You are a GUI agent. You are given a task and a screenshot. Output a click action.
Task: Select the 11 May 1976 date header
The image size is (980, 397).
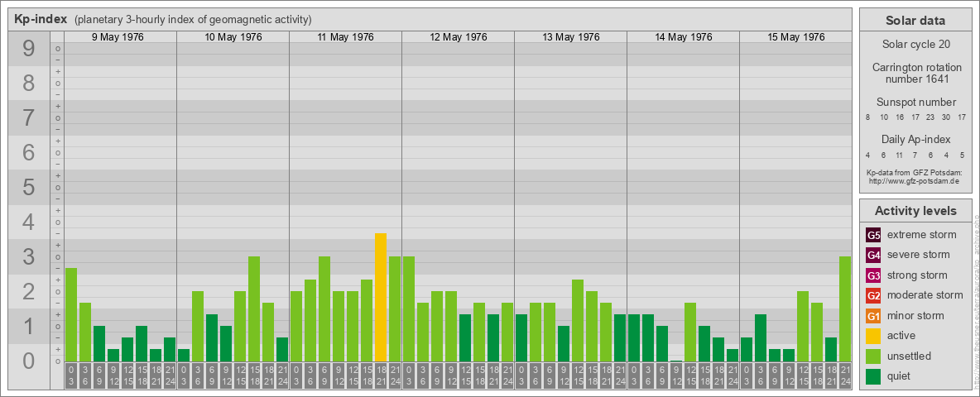(346, 37)
